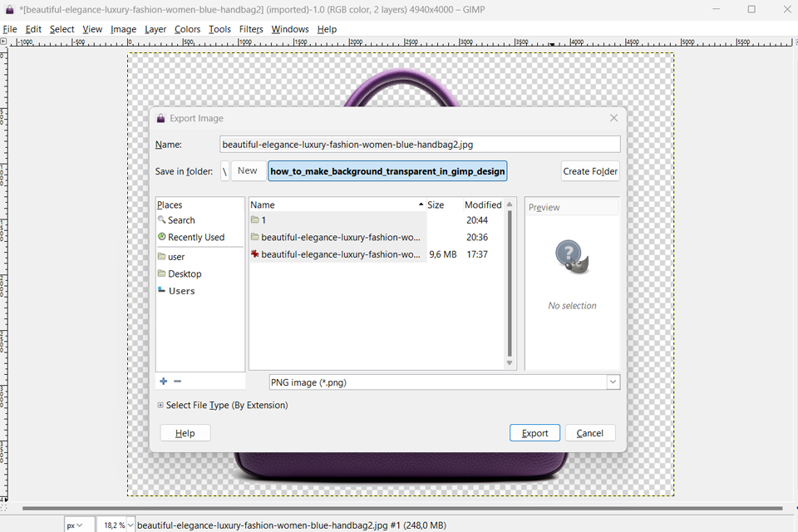This screenshot has height=532, width=798.
Task: Click the Recently Used place icon
Action: (x=162, y=237)
